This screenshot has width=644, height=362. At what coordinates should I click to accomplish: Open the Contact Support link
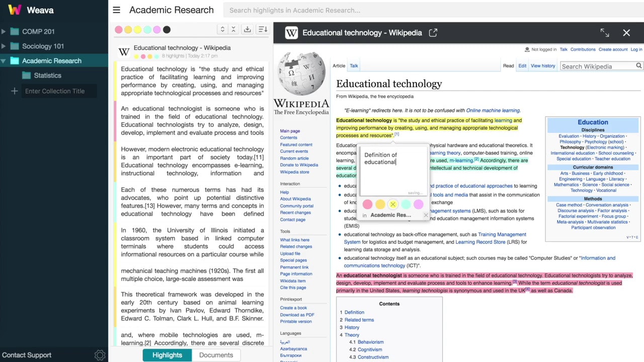tap(27, 355)
